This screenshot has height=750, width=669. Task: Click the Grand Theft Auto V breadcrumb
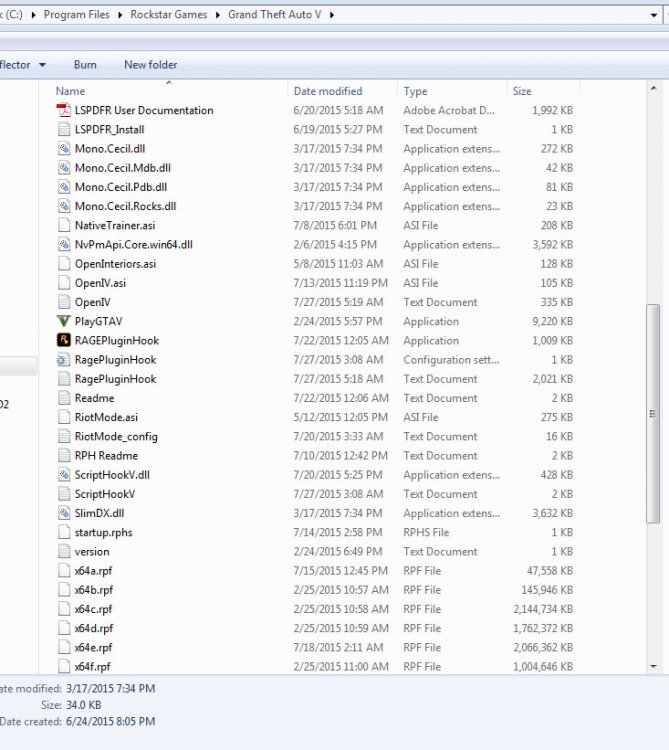coord(274,15)
